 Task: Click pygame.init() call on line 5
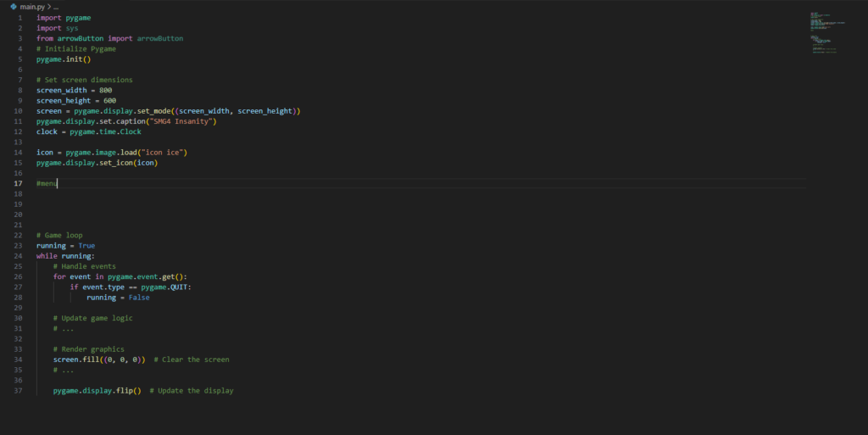tap(63, 59)
